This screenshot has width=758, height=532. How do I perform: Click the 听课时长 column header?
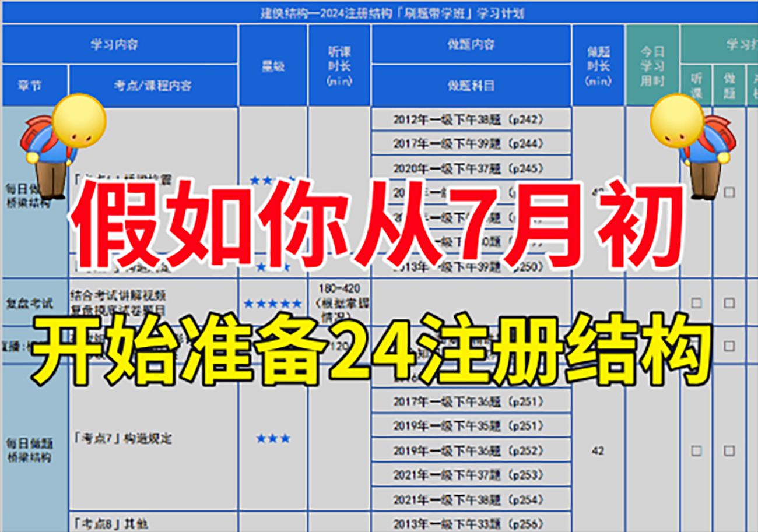(x=341, y=67)
